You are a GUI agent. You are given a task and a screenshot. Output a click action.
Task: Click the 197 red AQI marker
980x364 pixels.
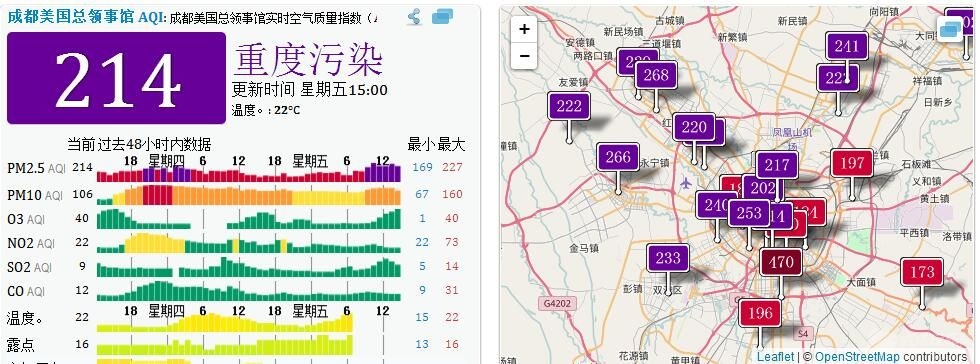(x=852, y=163)
